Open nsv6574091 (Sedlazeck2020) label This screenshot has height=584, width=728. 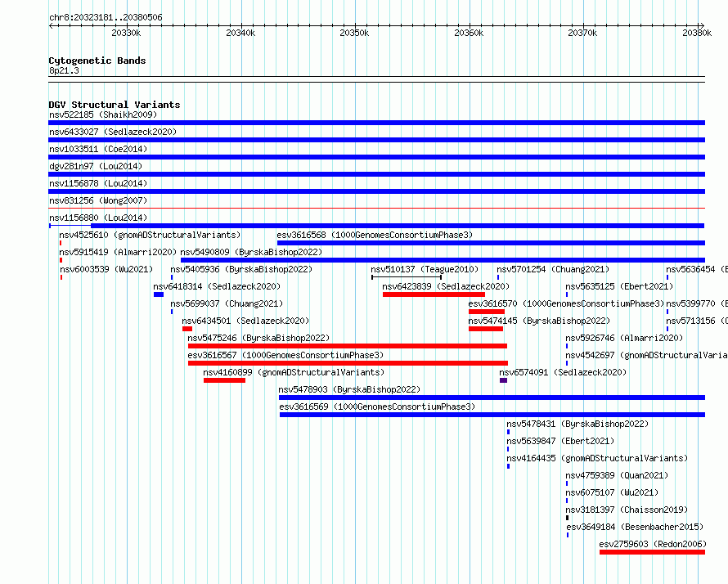point(563,372)
